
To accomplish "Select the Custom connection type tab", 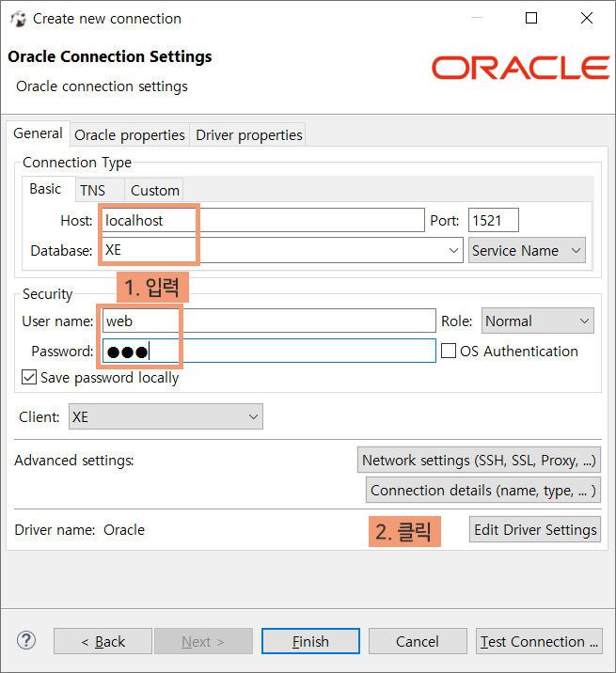I will (155, 190).
